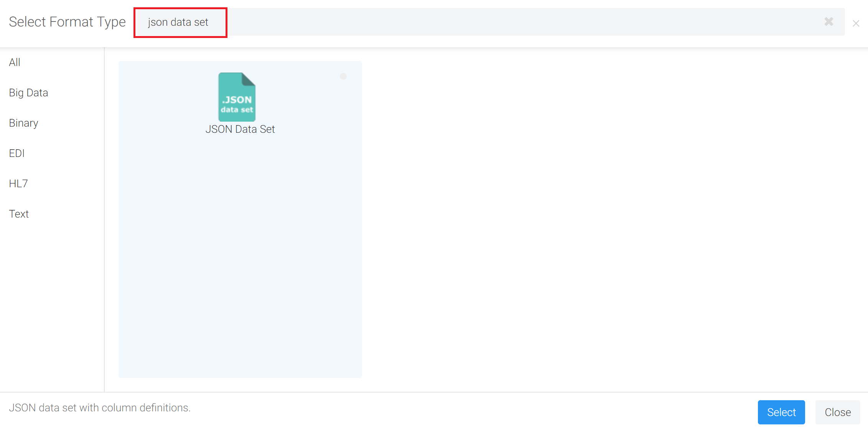Select the HL7 category in the sidebar
The height and width of the screenshot is (429, 868).
[x=18, y=184]
